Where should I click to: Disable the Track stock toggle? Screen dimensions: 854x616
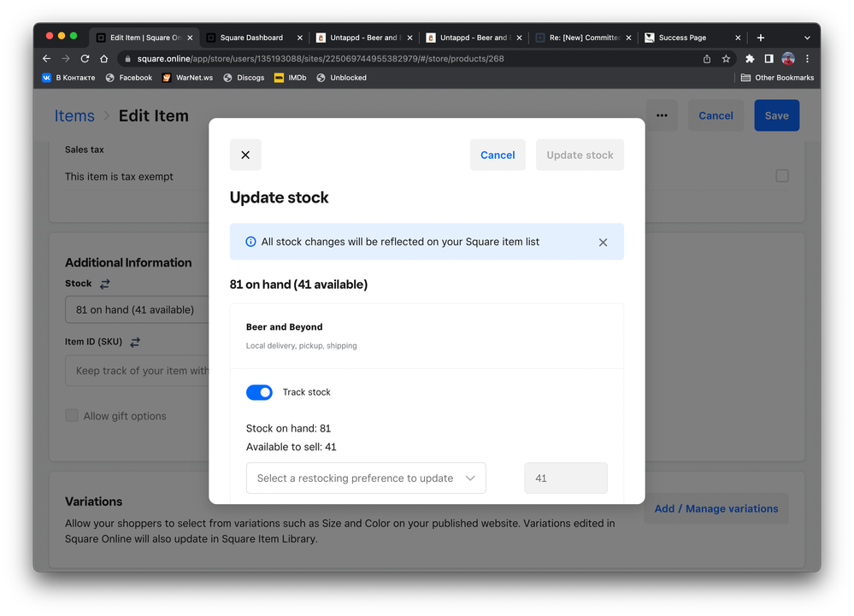click(x=259, y=391)
